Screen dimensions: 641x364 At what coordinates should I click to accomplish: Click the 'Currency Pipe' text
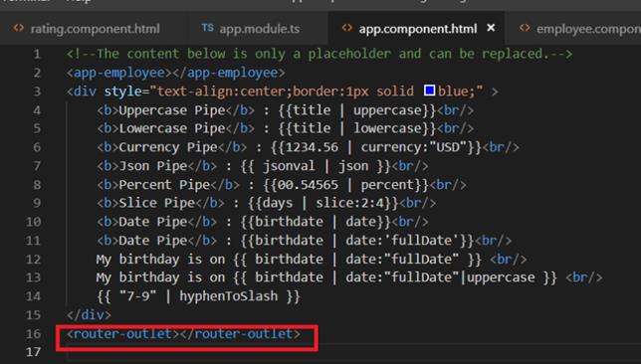coord(168,147)
